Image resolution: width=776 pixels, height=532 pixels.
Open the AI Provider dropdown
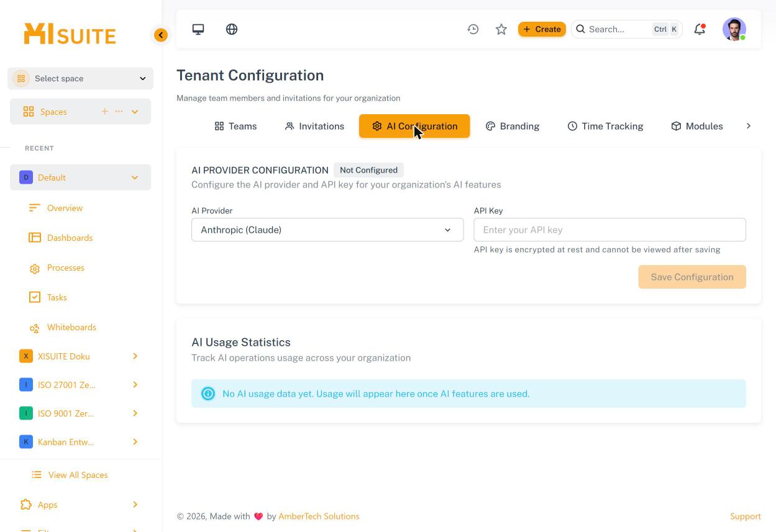327,230
